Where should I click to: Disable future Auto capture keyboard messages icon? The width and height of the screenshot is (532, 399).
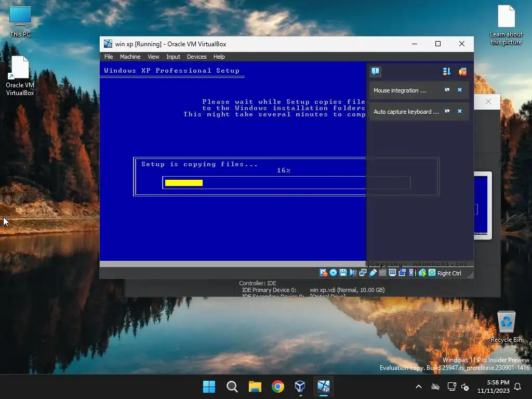click(447, 111)
